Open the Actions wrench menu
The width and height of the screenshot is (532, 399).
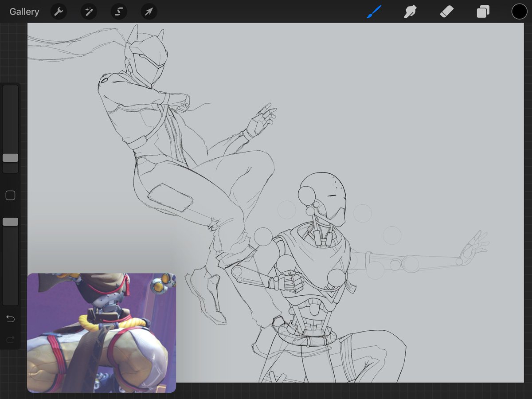(59, 12)
